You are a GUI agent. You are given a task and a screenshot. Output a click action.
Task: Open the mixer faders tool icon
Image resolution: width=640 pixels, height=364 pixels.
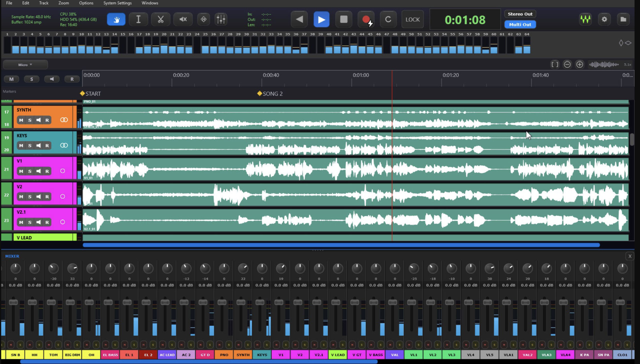[x=221, y=19]
